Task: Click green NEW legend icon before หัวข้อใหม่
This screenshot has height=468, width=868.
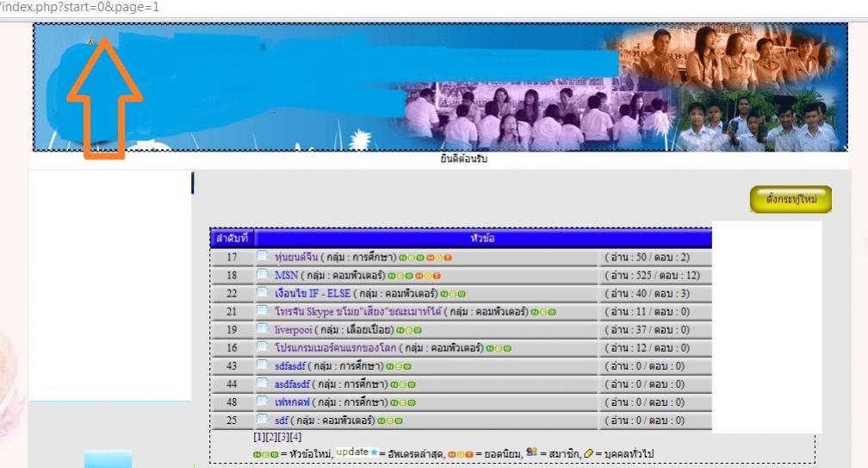Action: 266,455
